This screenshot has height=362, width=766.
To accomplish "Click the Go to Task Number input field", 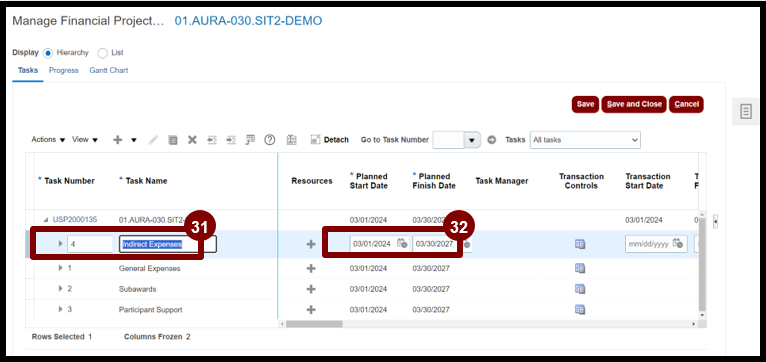I will (x=448, y=140).
